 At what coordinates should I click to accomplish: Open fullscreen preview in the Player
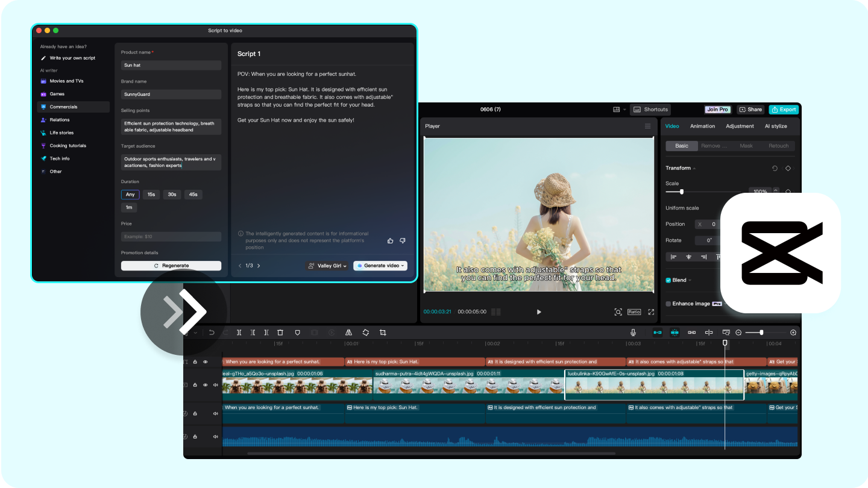pyautogui.click(x=651, y=312)
